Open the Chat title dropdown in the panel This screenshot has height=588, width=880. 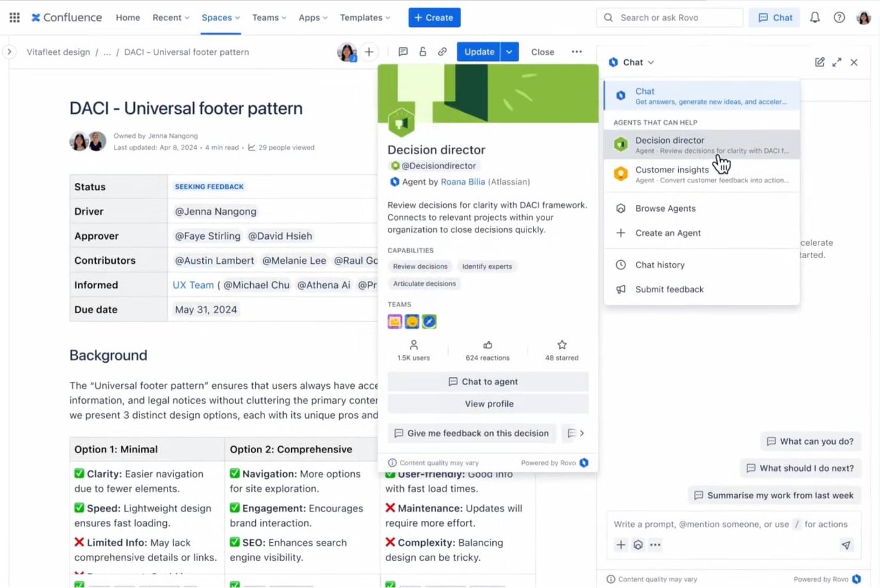click(x=637, y=62)
